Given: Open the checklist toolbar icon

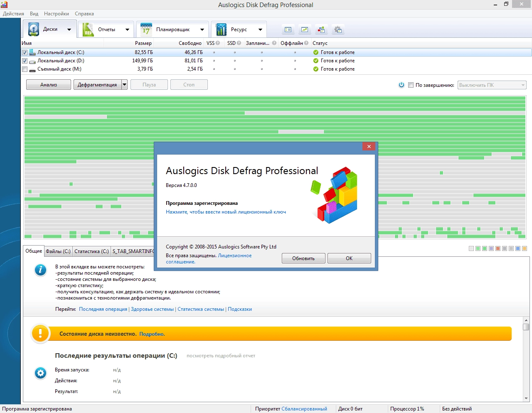Looking at the screenshot, I should [288, 29].
